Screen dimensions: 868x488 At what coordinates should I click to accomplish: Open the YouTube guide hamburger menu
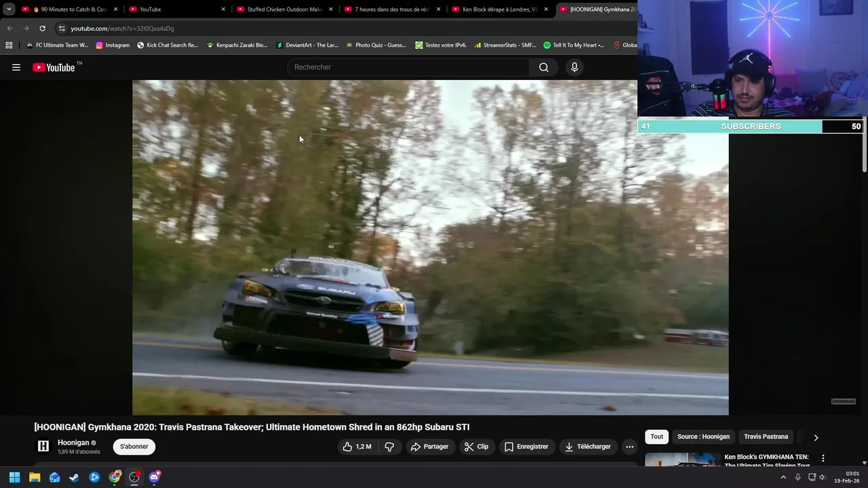click(16, 67)
